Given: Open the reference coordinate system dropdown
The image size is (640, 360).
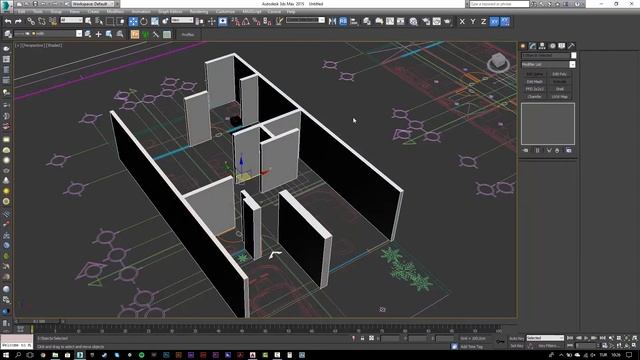Looking at the screenshot, I should [x=182, y=20].
